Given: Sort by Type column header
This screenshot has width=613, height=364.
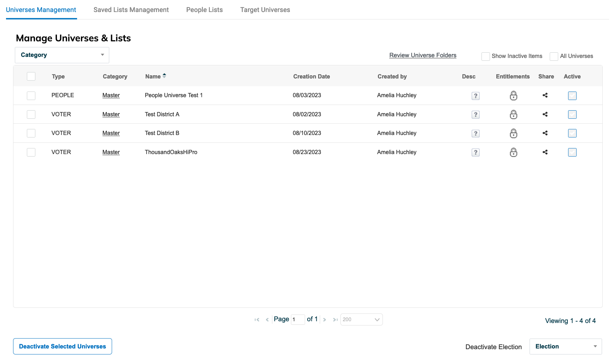Looking at the screenshot, I should coord(58,76).
